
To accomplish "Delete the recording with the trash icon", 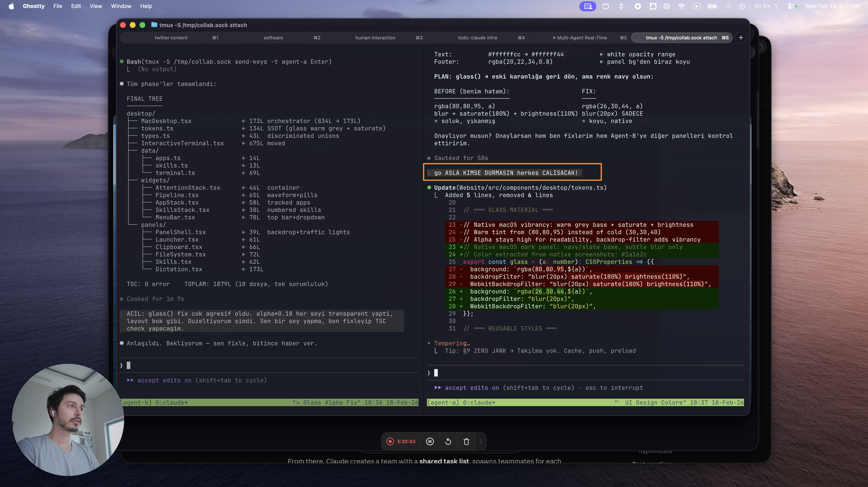I will point(466,441).
